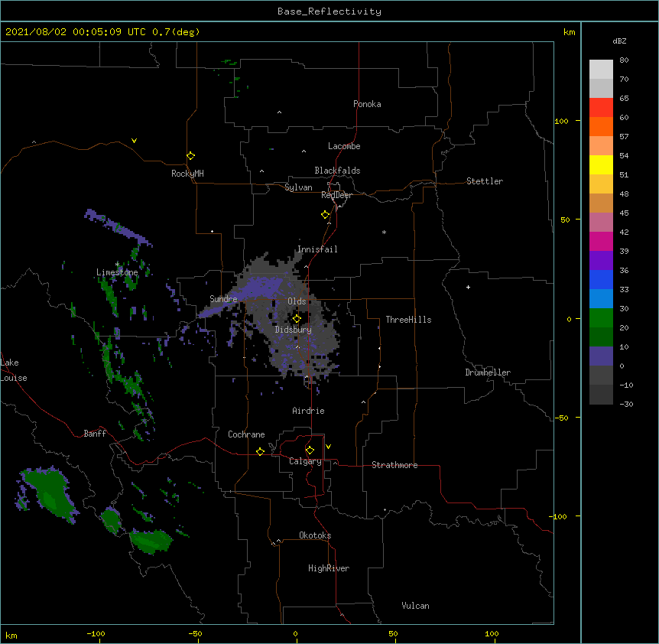Image resolution: width=659 pixels, height=644 pixels.
Task: Click the -30 value in the dBZ legend
Action: (x=626, y=404)
